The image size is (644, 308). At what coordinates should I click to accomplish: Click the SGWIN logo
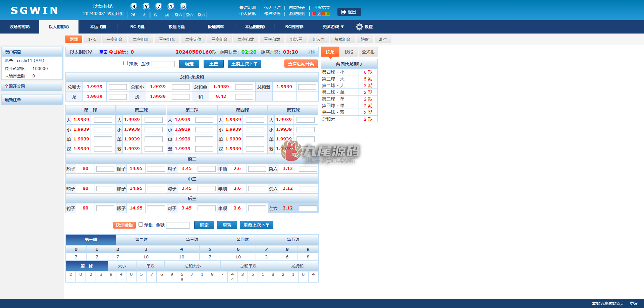coord(35,11)
